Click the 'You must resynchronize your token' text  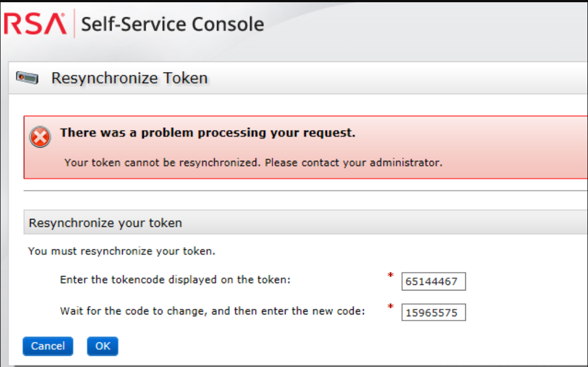click(x=122, y=251)
